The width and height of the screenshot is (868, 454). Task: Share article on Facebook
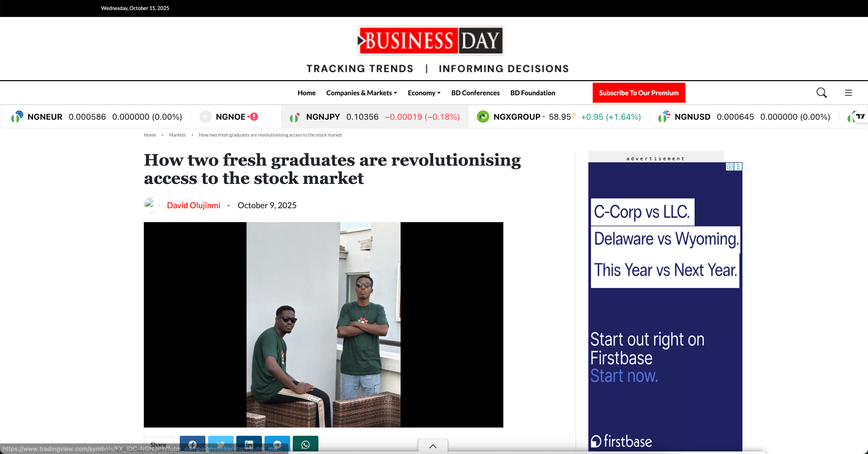[x=192, y=444]
